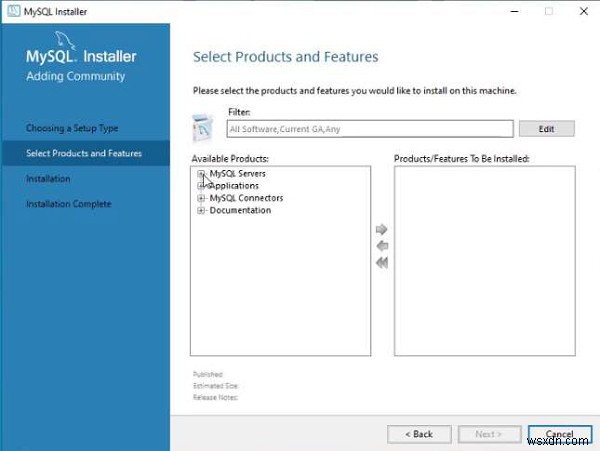600x451 pixels.
Task: Click the right arrow to add product
Action: click(x=382, y=230)
